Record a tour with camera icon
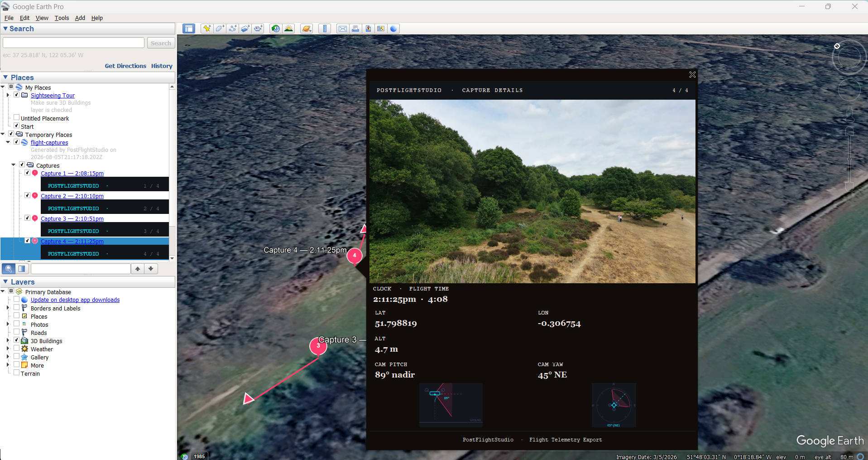Viewport: 868px width, 460px height. [x=258, y=29]
